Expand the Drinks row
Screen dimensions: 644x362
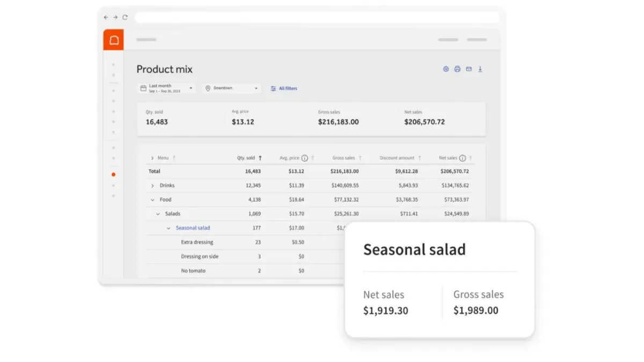tap(152, 186)
